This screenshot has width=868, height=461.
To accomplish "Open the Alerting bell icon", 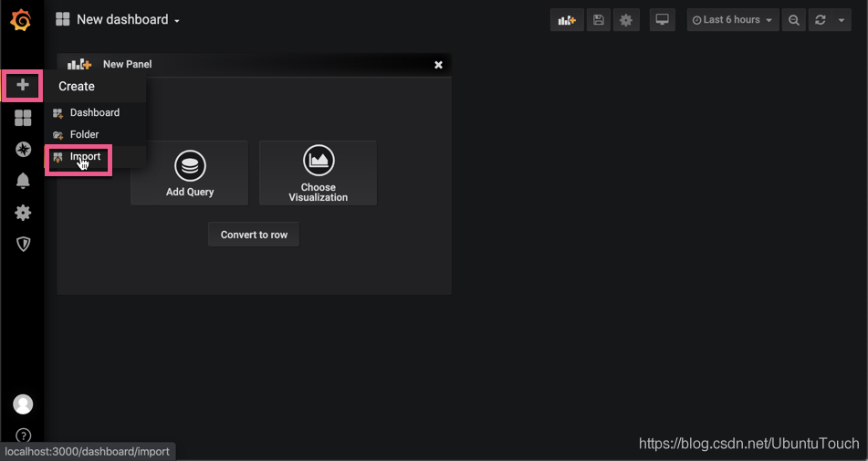I will click(x=23, y=181).
